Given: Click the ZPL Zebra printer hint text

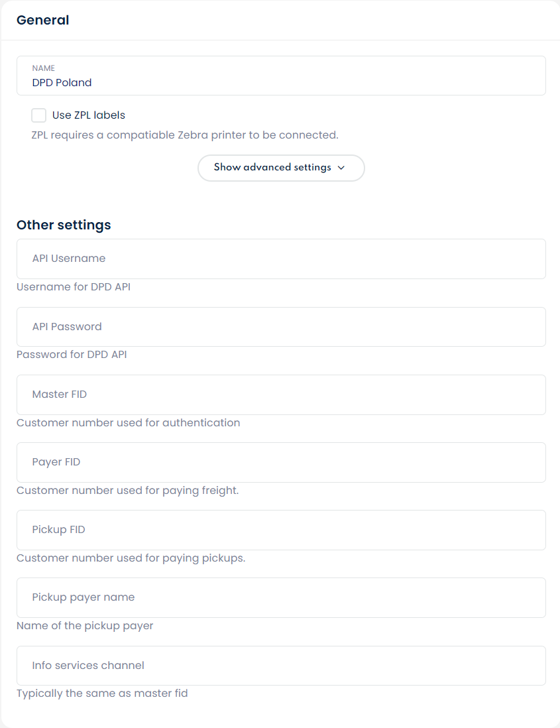Looking at the screenshot, I should [185, 135].
